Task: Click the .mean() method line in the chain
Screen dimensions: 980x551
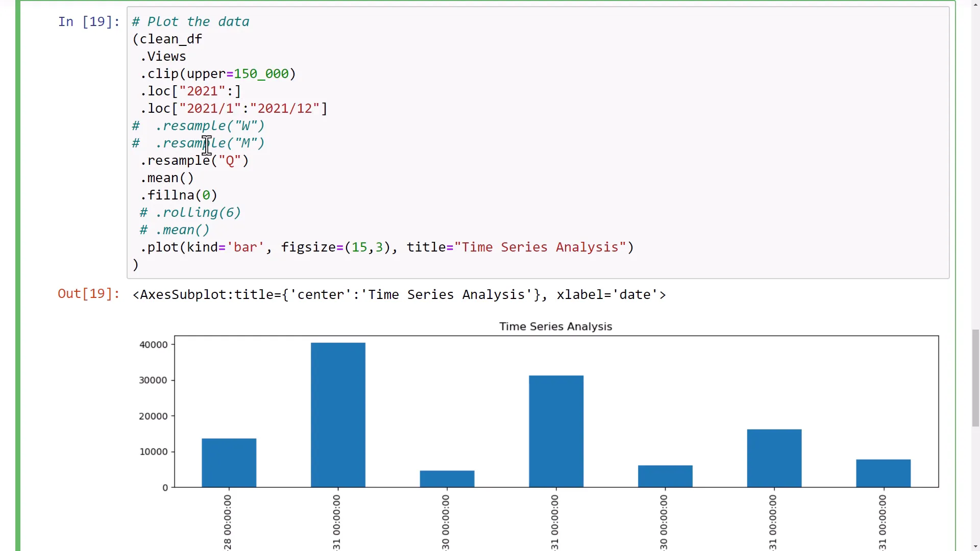Action: 167,178
